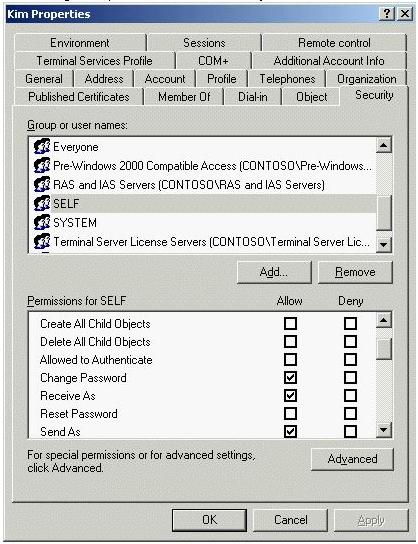418x544 pixels.
Task: Switch to the Member Of tab
Action: point(184,97)
